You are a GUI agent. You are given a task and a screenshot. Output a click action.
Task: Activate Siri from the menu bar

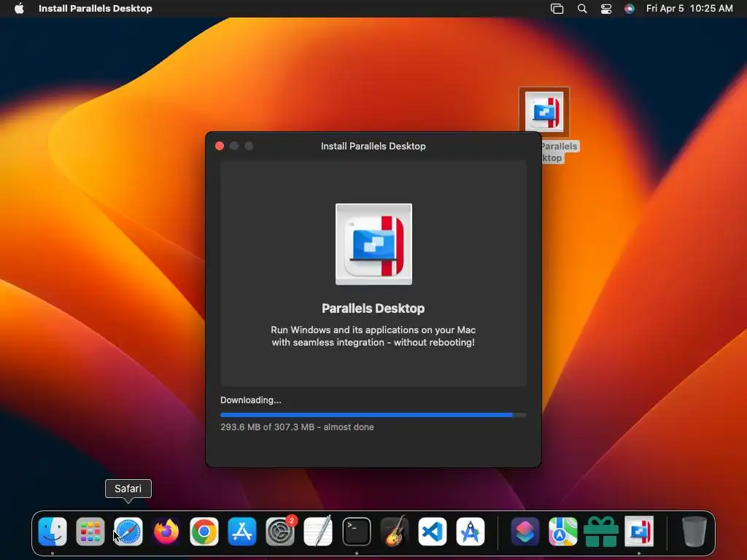tap(630, 9)
